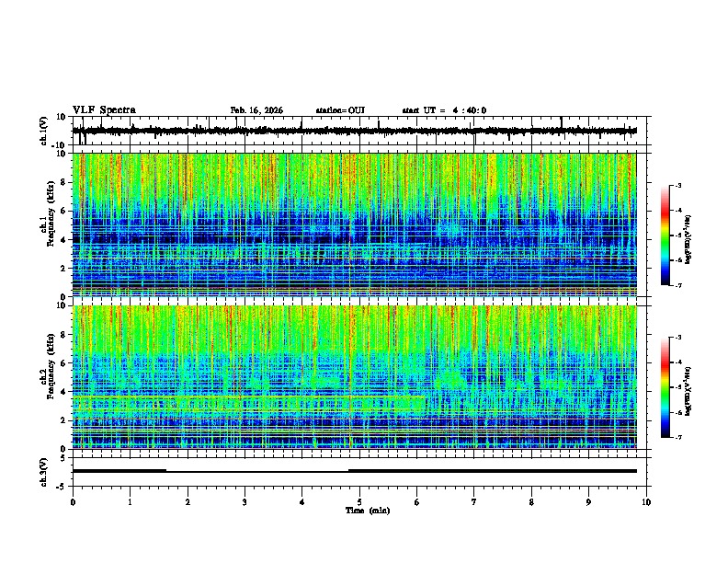728x563 pixels.
Task: Click the ch.1 spectrogram color scale bar
Action: (x=665, y=236)
